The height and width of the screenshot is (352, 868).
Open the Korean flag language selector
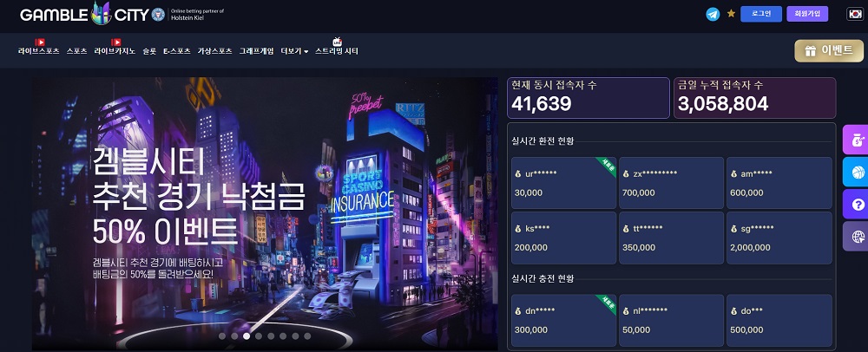tap(854, 14)
